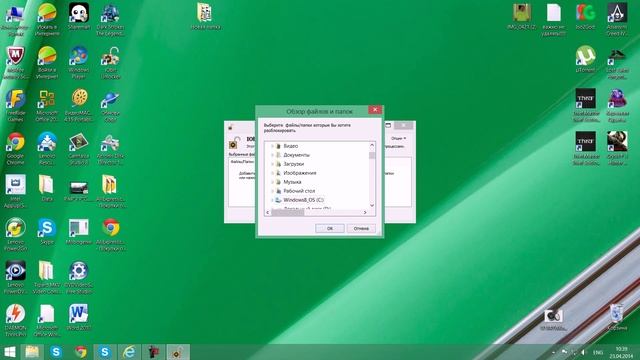Expand the Рабочий стол folder node
Screen dimensions: 640x360
coord(272,191)
